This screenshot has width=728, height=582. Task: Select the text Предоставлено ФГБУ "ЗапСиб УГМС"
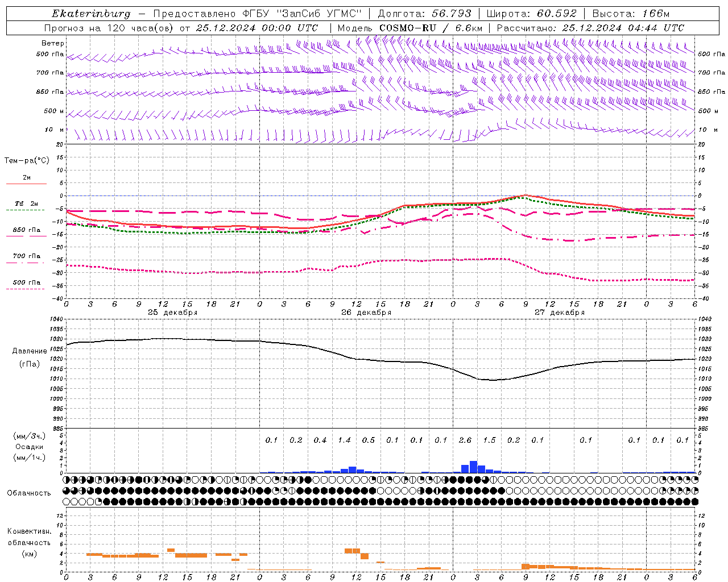click(258, 14)
